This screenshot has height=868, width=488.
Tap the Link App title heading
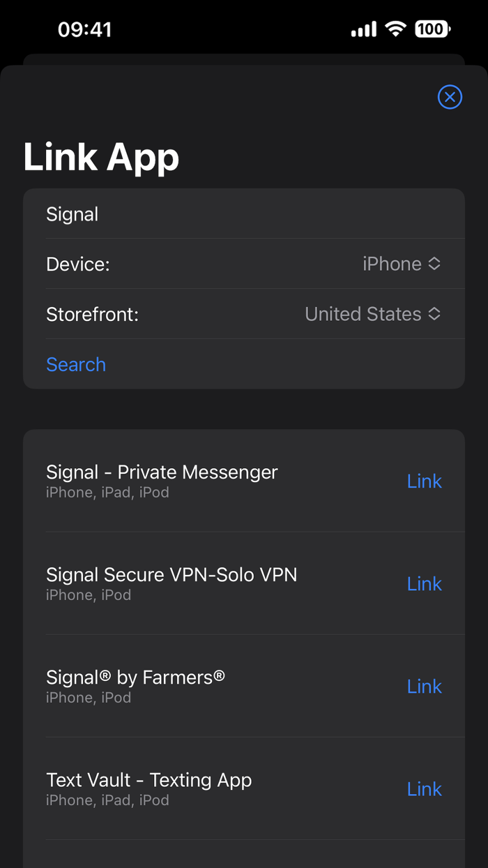102,156
